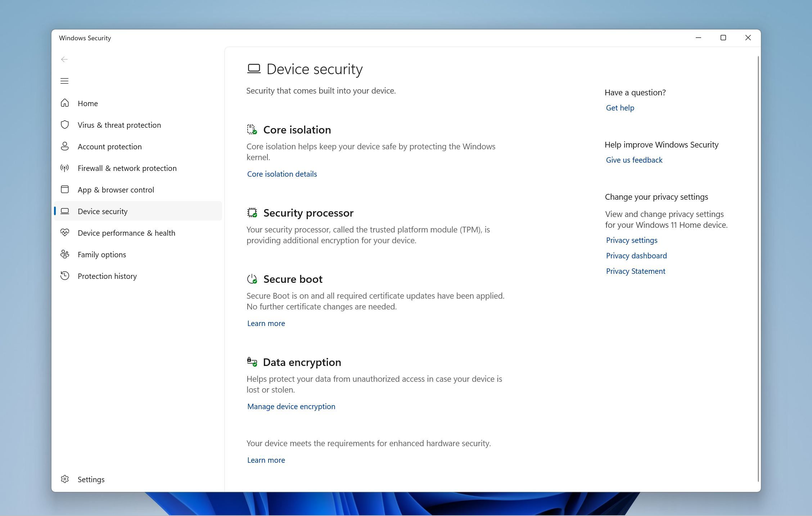Open Give us feedback link
This screenshot has width=812, height=516.
[x=634, y=160]
